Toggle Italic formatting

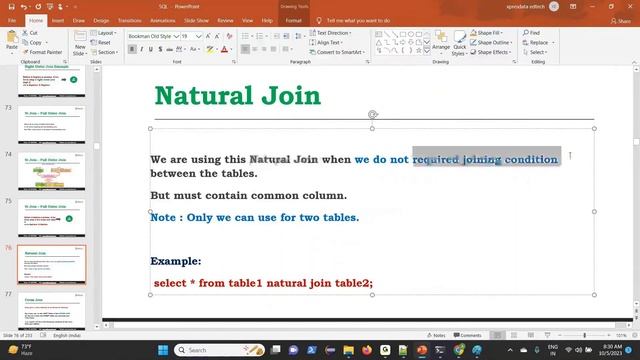coord(141,49)
